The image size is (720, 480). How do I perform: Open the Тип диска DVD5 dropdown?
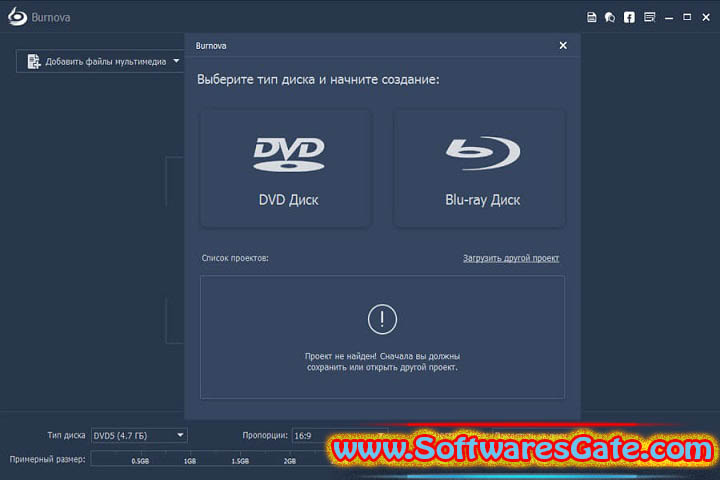click(x=139, y=435)
